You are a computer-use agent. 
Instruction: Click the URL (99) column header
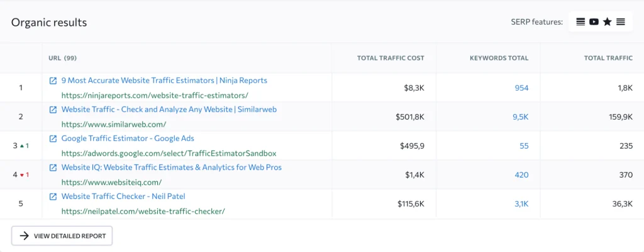(x=62, y=58)
